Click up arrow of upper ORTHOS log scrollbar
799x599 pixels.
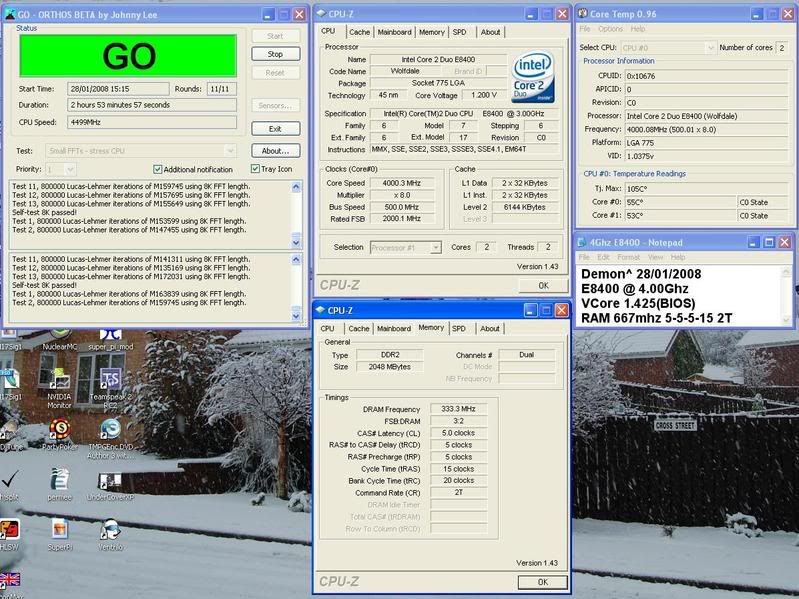click(296, 187)
